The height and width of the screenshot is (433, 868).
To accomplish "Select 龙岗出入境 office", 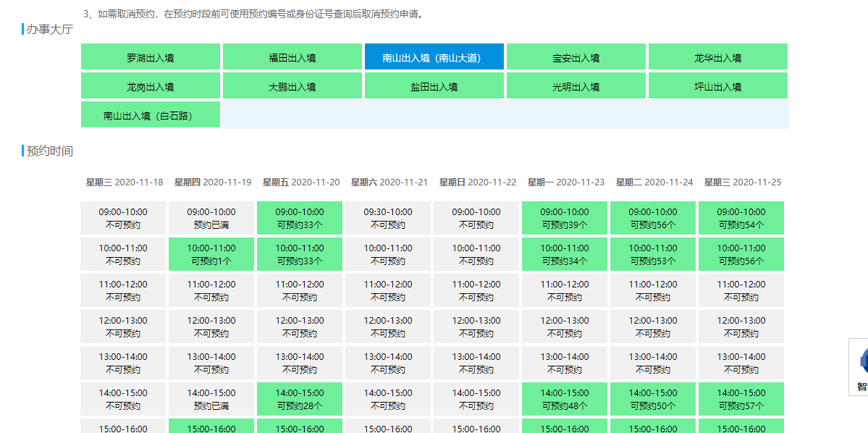I will [x=150, y=85].
